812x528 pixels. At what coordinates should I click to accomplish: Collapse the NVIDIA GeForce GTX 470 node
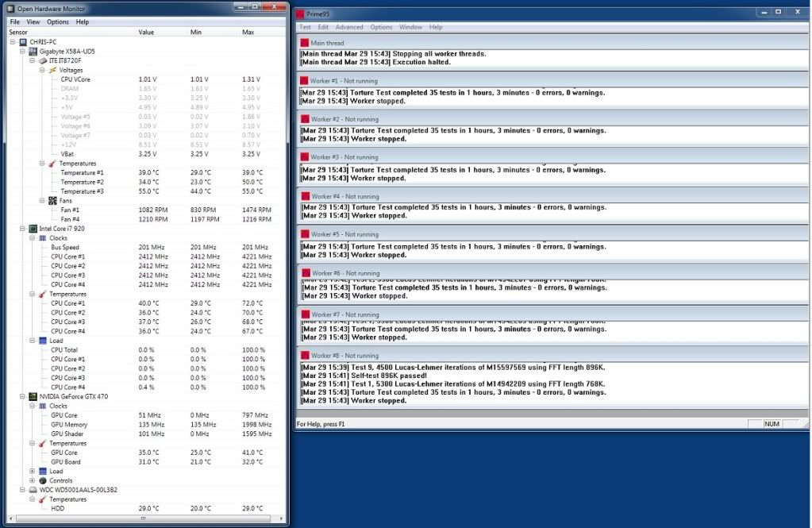pos(23,396)
